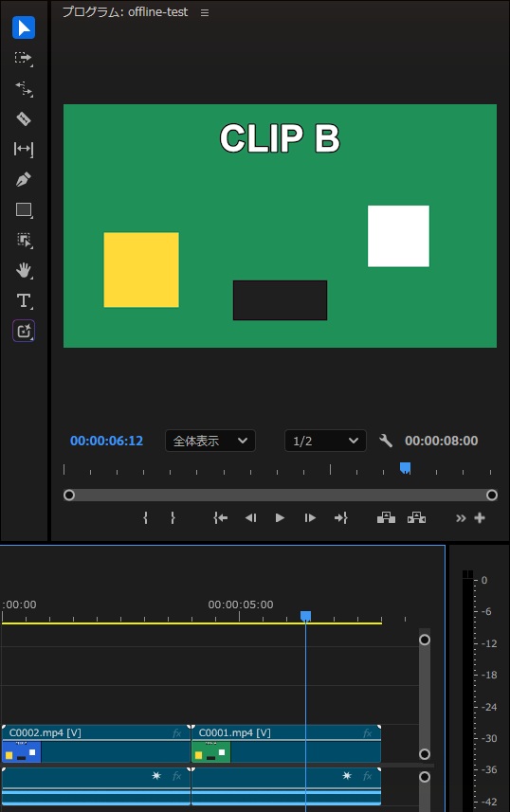The image size is (510, 812).
Task: Select the Ripple Edit tool
Action: tap(24, 88)
